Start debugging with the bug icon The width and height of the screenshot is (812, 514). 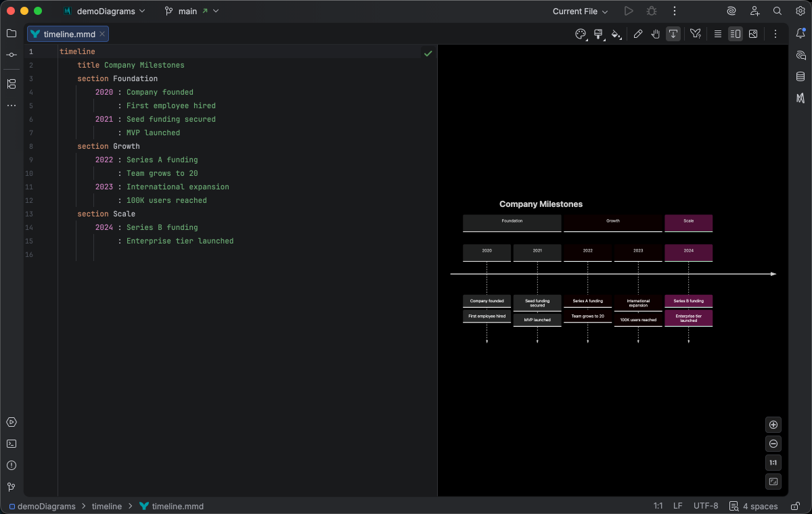pos(652,11)
